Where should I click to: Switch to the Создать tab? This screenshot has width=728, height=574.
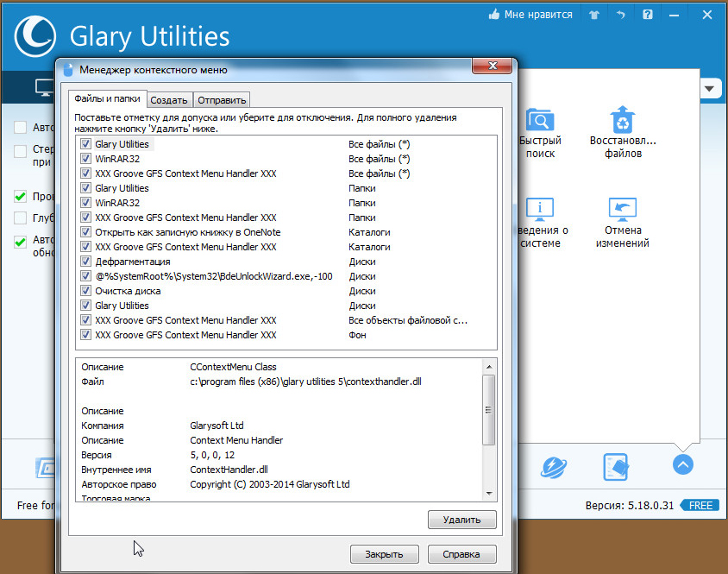pyautogui.click(x=170, y=100)
